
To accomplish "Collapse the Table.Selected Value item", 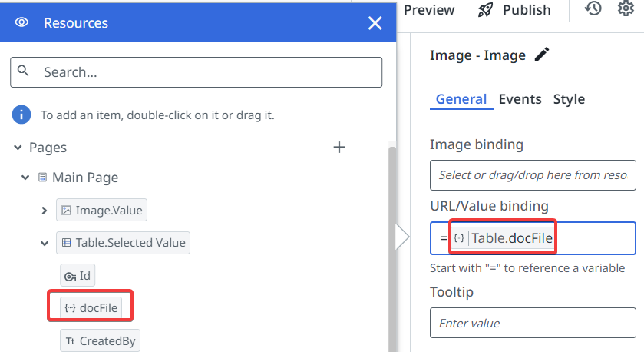I will tap(44, 243).
